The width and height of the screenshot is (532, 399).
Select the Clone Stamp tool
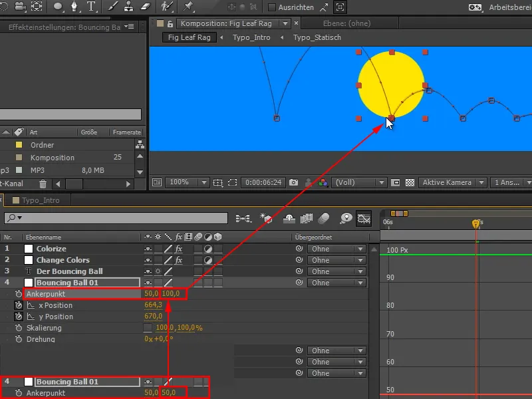(129, 8)
